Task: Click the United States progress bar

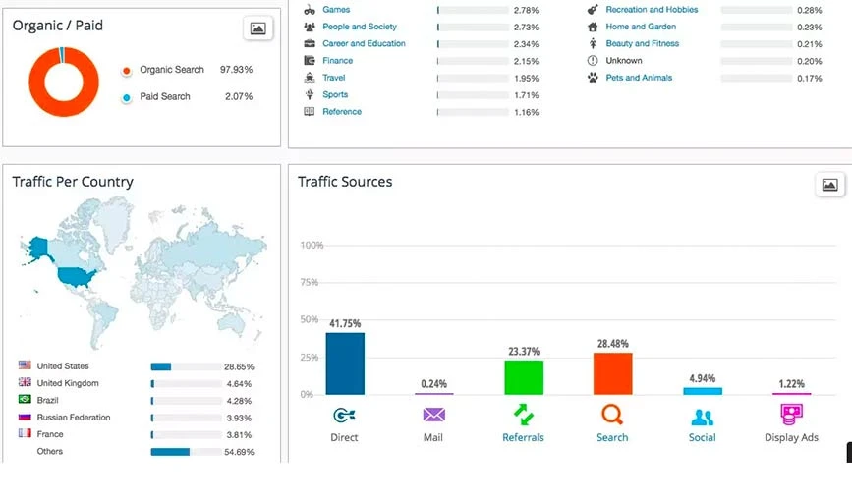Action: (x=186, y=366)
